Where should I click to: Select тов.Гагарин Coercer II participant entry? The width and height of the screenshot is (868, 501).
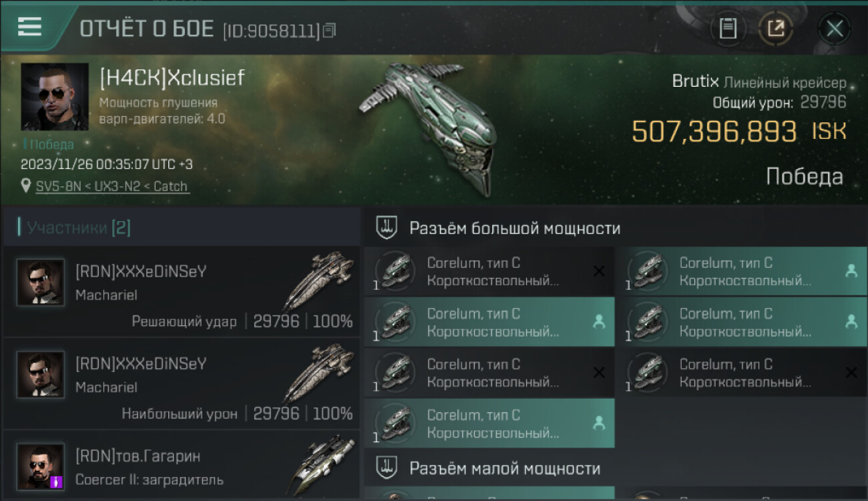tap(182, 467)
